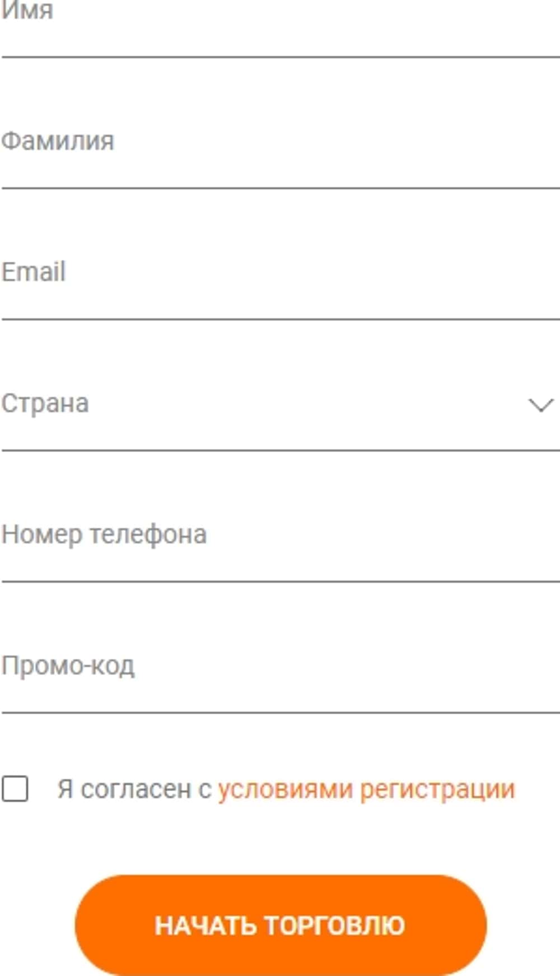Click the Номер телефона placeholder label

tap(104, 535)
